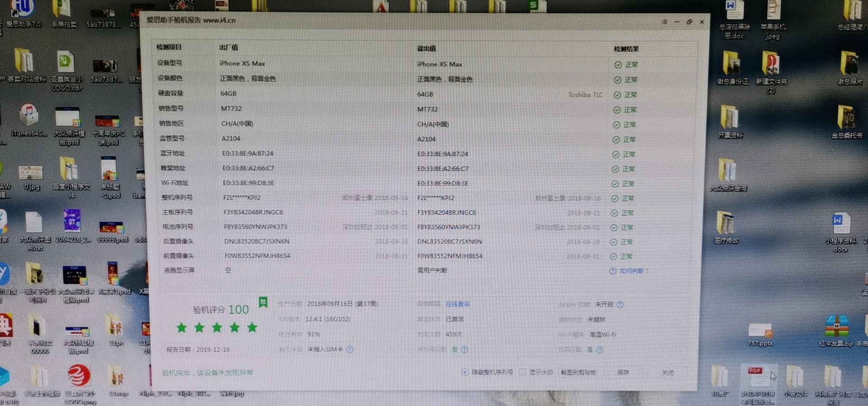
Task: Click help icon next to 未插入SIM卡
Action: point(349,349)
